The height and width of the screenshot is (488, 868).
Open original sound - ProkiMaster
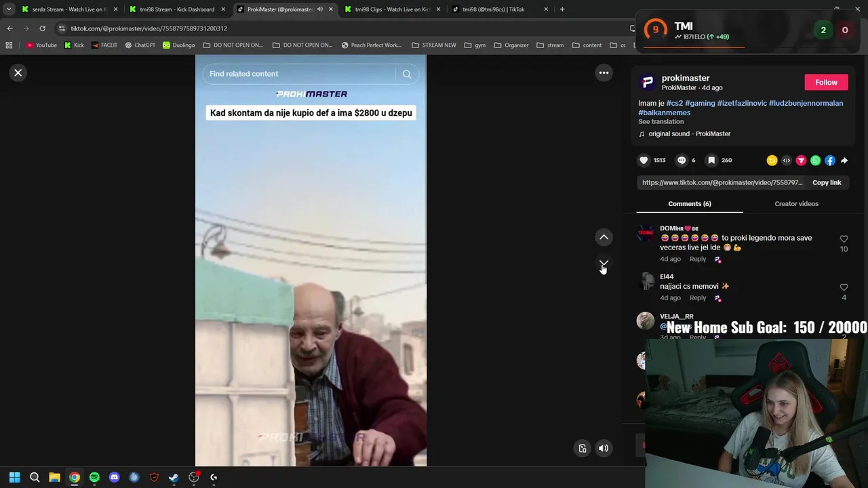click(x=689, y=134)
